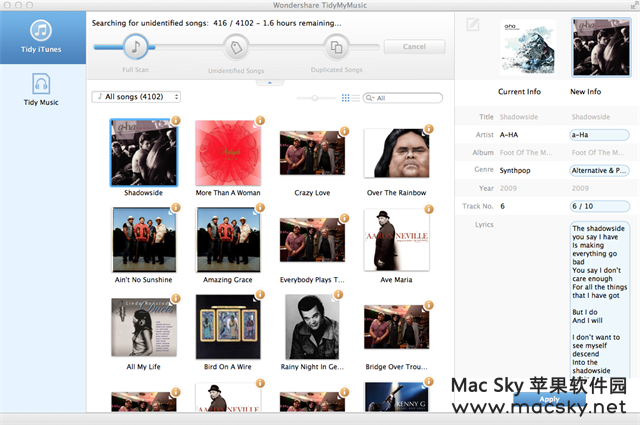Show info badge on Rainy Night In Ge...
640x425 pixels.
[x=338, y=294]
